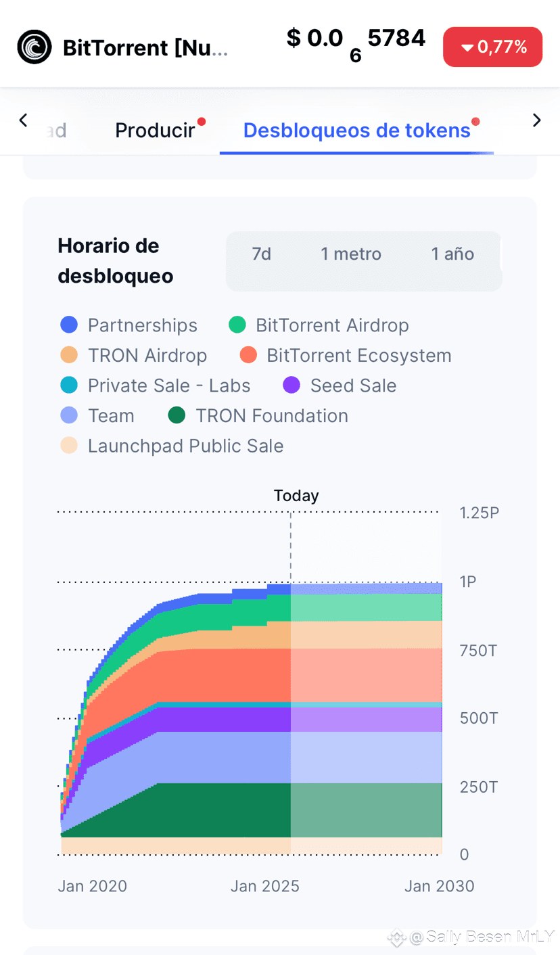Click the Horario de desbloqueo heading

pos(116,261)
